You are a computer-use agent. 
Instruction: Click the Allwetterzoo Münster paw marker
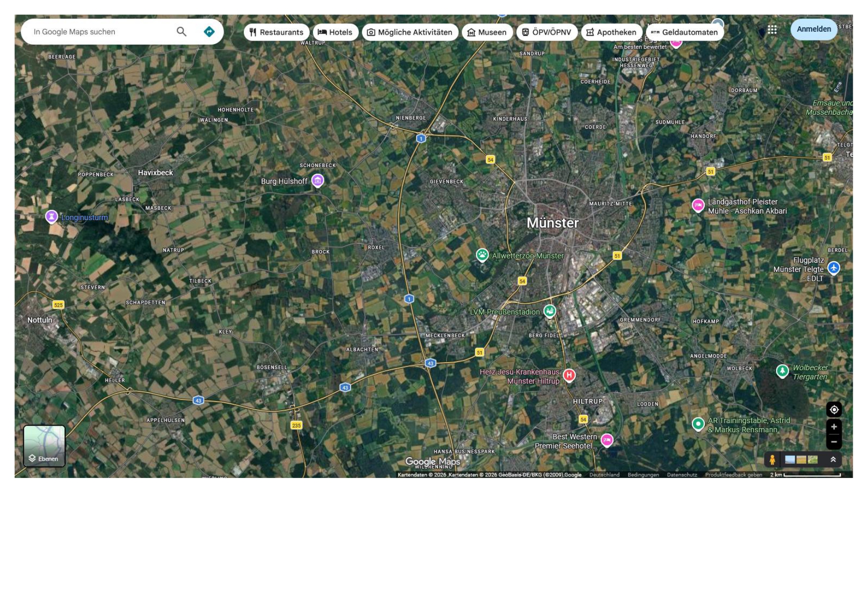pos(482,255)
